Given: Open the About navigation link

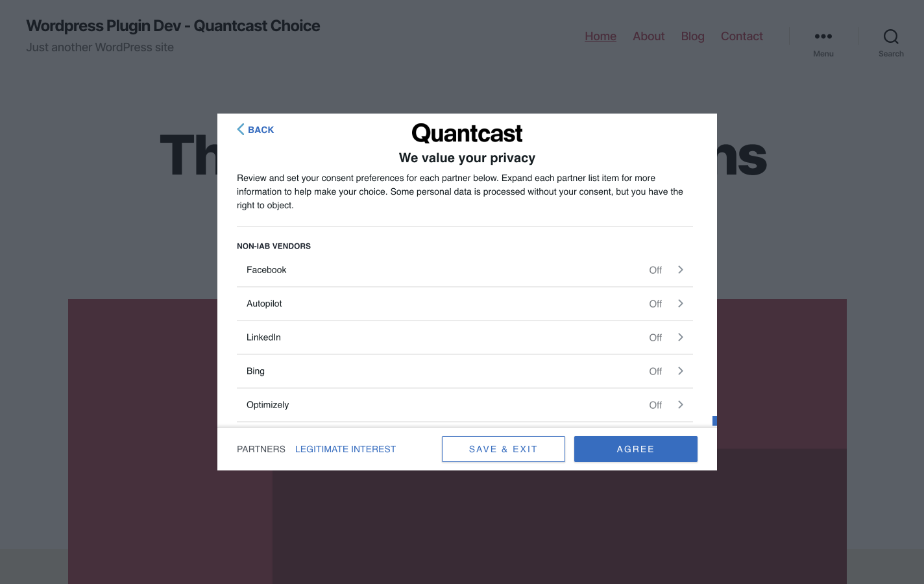Looking at the screenshot, I should (648, 36).
